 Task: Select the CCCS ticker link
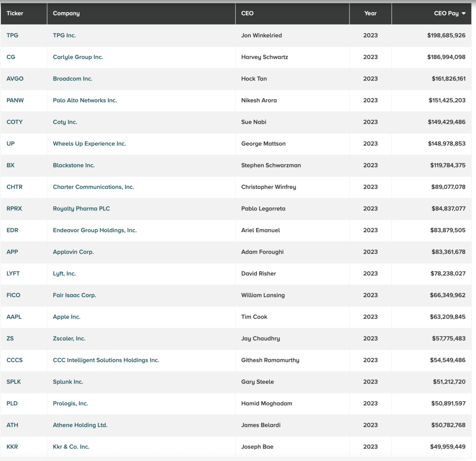pyautogui.click(x=14, y=360)
